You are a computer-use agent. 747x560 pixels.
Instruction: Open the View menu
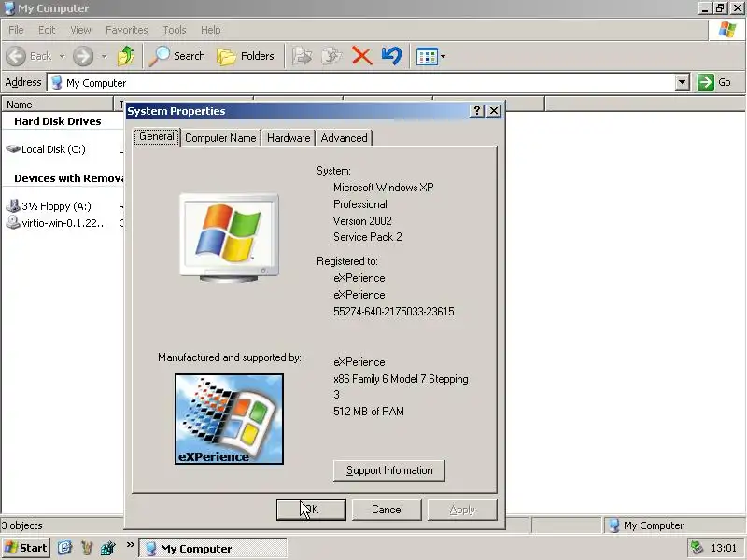click(80, 30)
